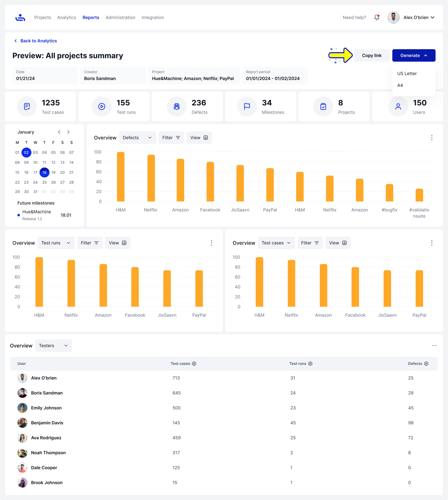Viewport: 448px width, 500px height.
Task: Click the Copy link button
Action: pos(371,55)
